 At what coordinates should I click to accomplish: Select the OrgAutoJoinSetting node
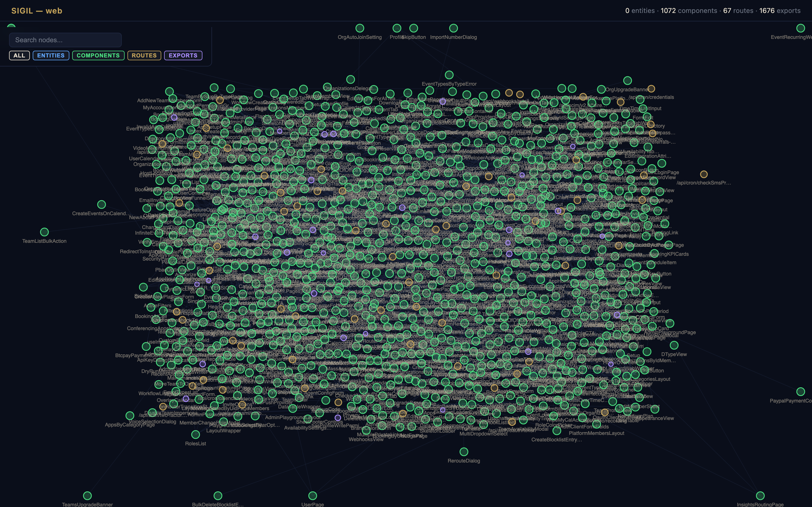[360, 28]
